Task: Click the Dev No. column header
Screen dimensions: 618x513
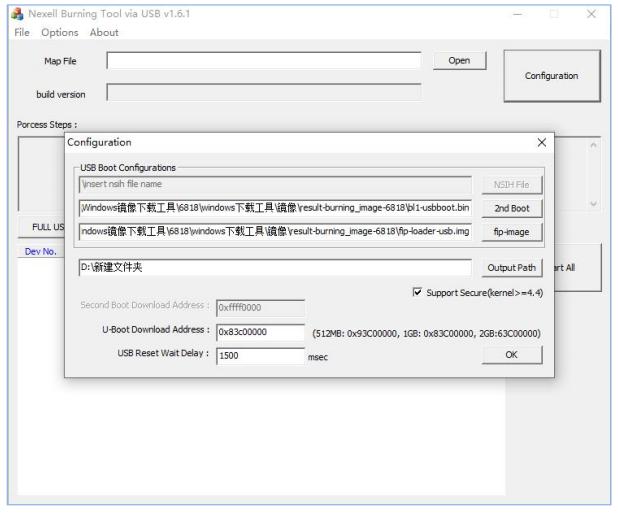Action: 41,251
